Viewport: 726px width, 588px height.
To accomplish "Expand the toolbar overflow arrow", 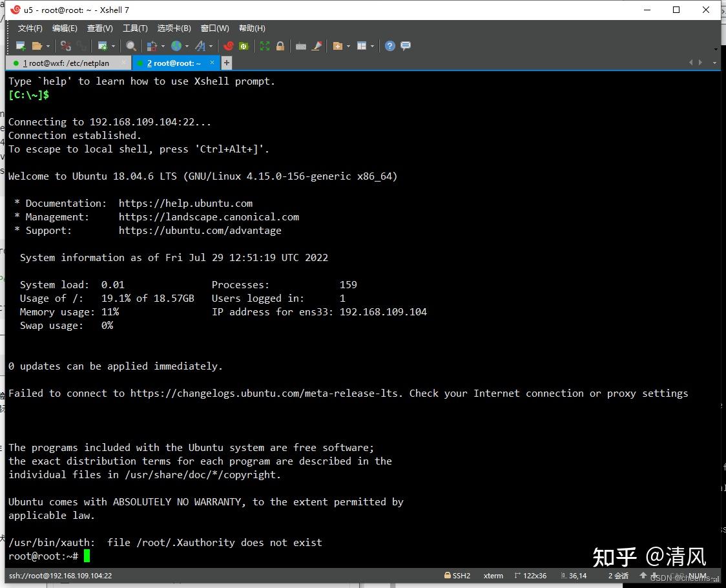I will pyautogui.click(x=716, y=49).
